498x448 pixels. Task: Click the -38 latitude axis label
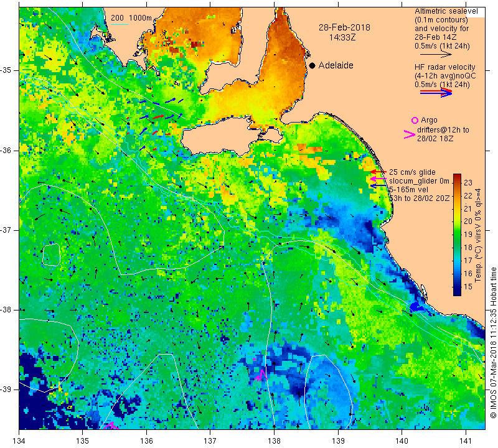click(6, 309)
